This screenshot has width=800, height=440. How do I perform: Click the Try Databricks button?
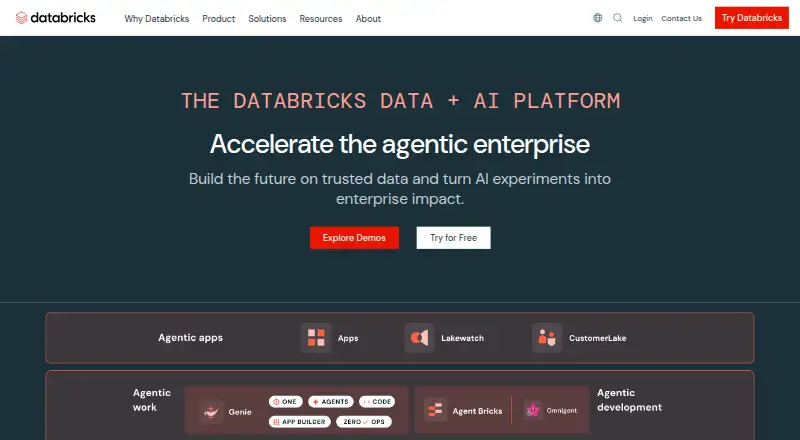click(x=752, y=18)
